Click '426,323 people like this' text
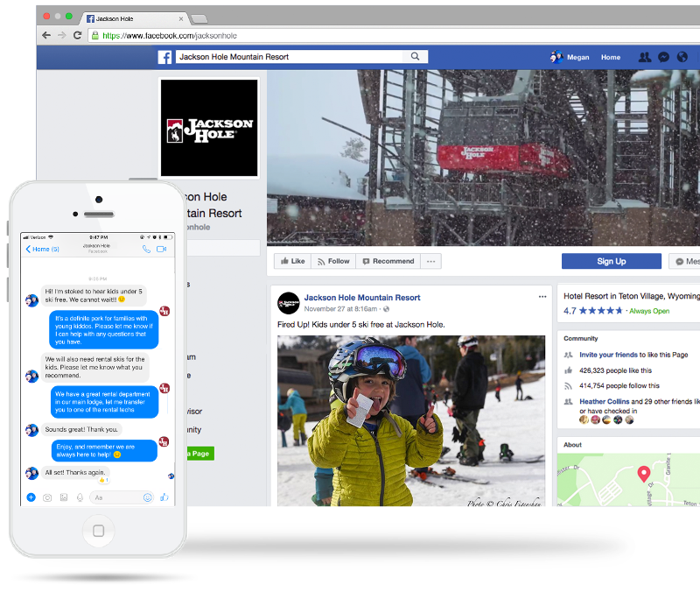The image size is (700, 606). [x=615, y=370]
